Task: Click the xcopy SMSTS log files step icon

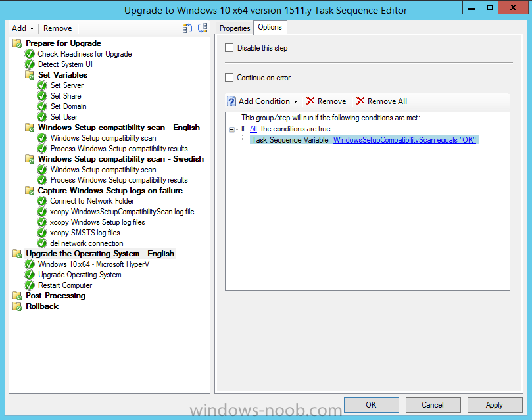Action: (x=42, y=233)
